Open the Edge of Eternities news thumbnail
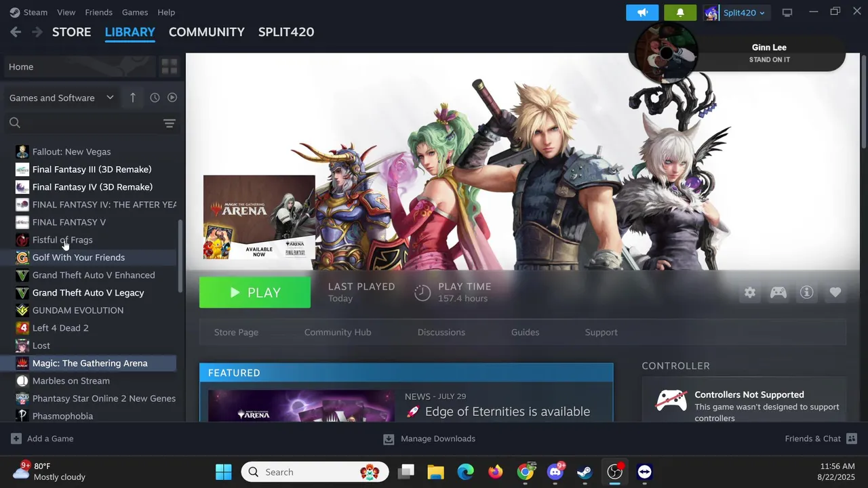 coord(300,405)
